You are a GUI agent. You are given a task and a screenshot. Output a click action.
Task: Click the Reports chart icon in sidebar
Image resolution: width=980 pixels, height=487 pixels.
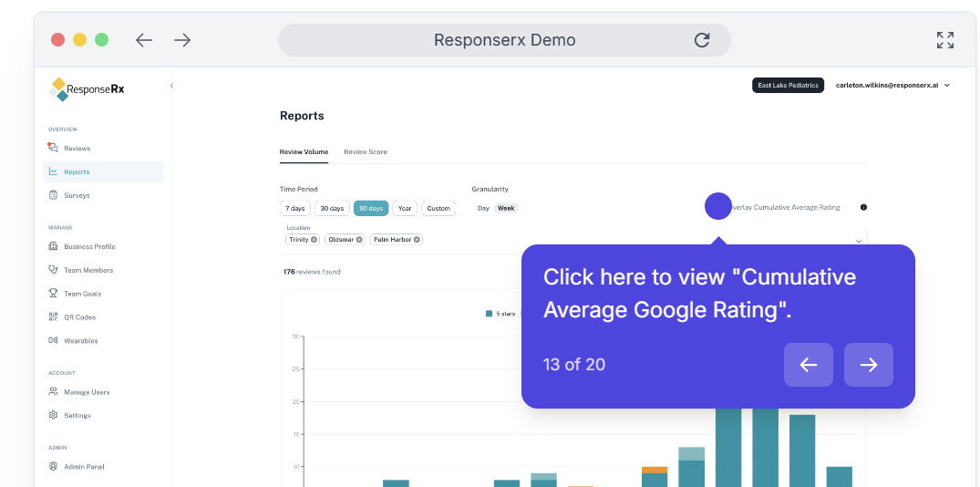tap(53, 171)
